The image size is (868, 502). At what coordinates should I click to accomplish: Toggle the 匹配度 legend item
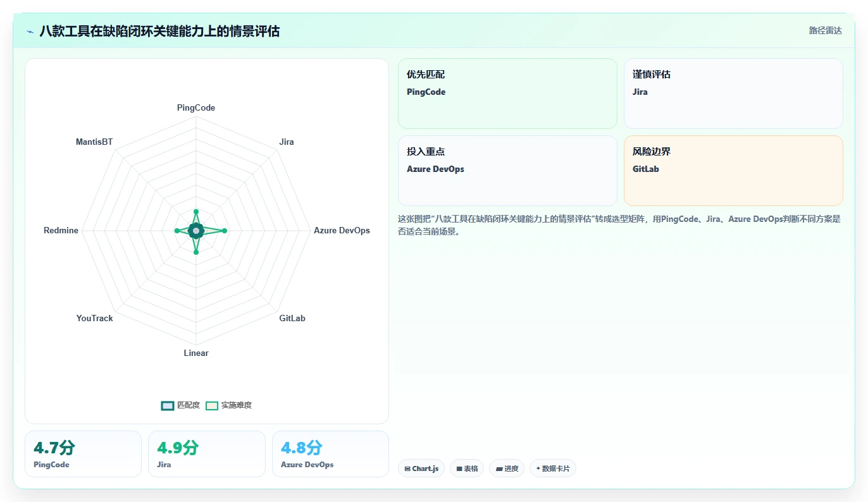tap(181, 405)
